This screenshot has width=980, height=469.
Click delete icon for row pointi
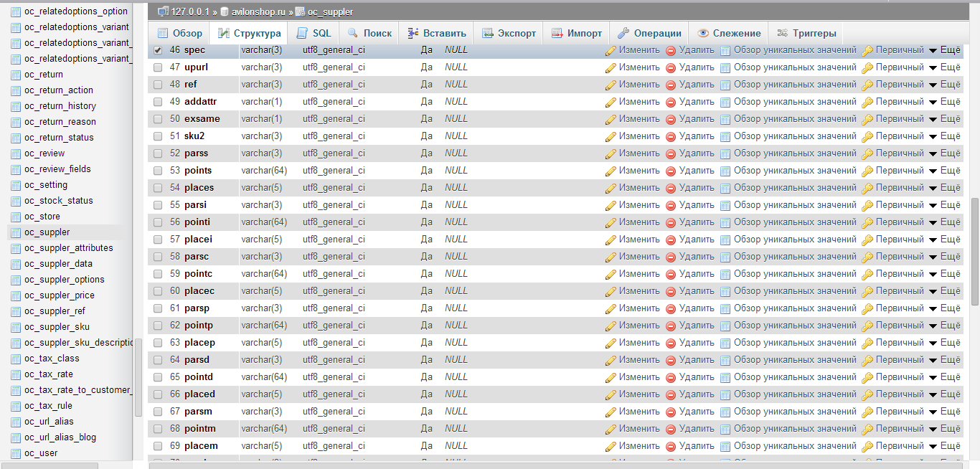(671, 222)
